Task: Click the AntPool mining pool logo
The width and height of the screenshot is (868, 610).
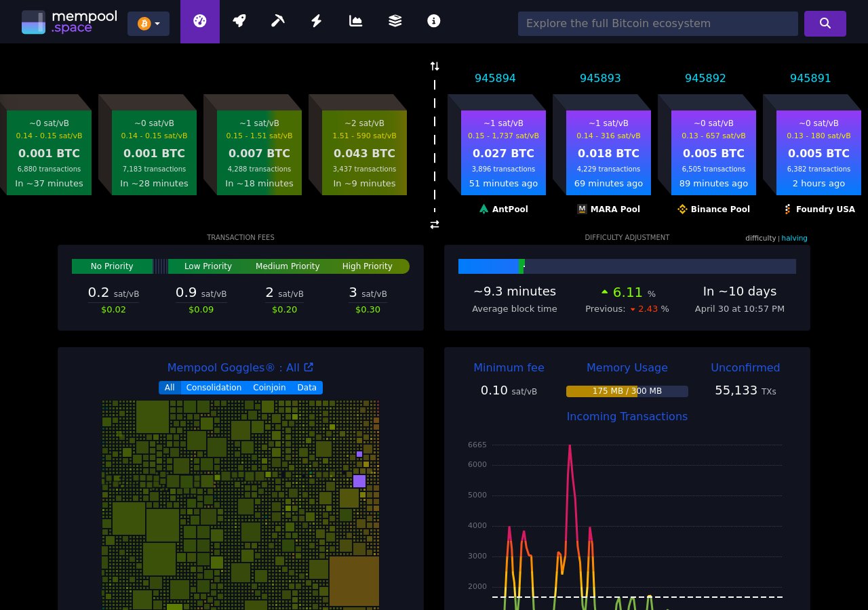Action: [x=484, y=209]
